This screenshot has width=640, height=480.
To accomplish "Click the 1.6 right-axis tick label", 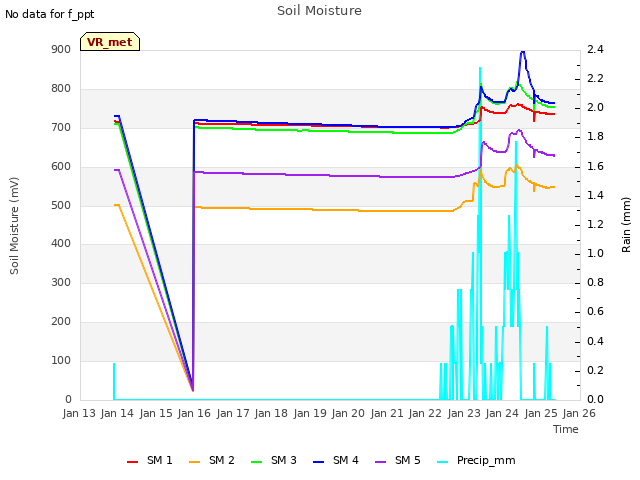I will tap(595, 167).
